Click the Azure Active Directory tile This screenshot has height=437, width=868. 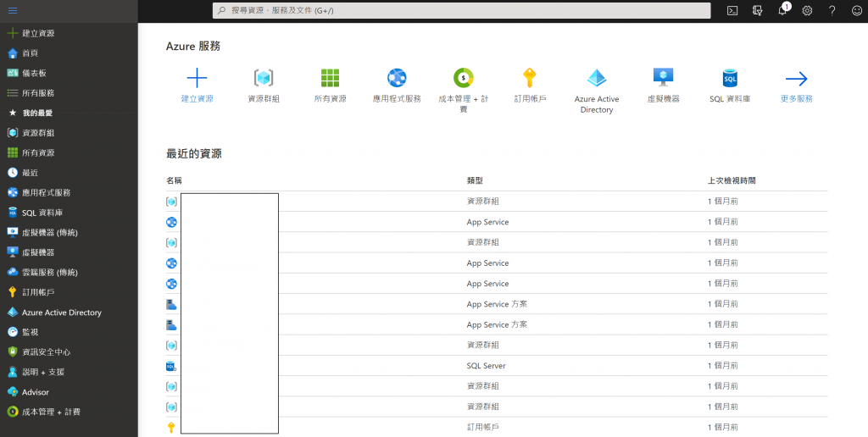coord(597,90)
